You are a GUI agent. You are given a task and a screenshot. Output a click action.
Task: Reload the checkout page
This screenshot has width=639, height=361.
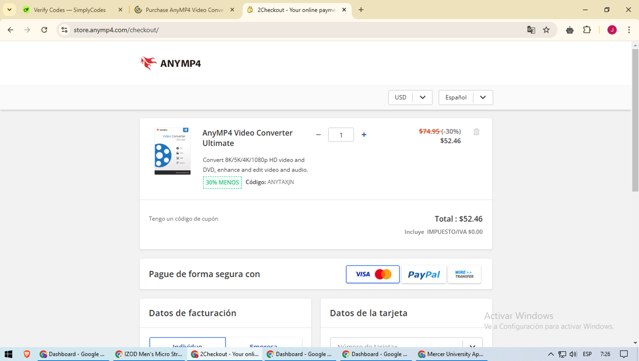click(44, 30)
